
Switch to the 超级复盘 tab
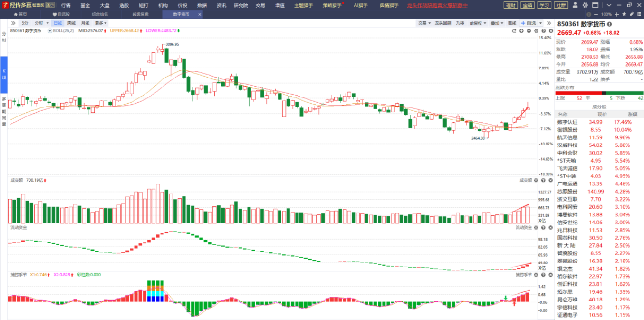point(140,14)
